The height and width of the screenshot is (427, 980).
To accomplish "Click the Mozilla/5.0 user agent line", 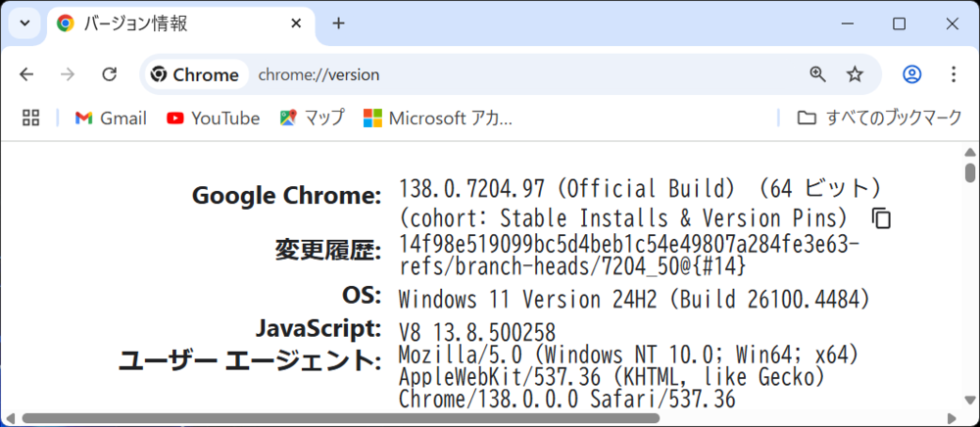I will [x=631, y=356].
